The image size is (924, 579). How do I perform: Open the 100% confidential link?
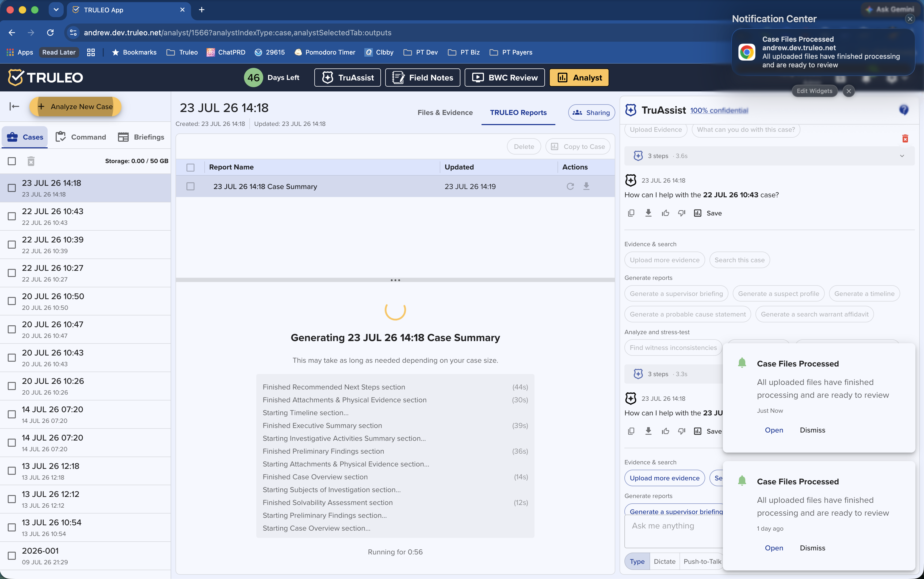pyautogui.click(x=719, y=110)
